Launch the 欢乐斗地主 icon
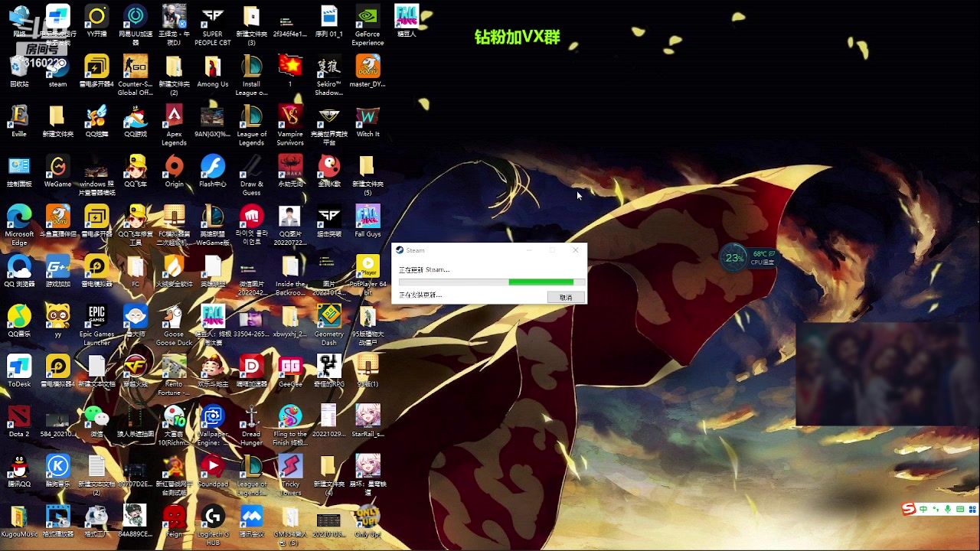 click(x=213, y=372)
